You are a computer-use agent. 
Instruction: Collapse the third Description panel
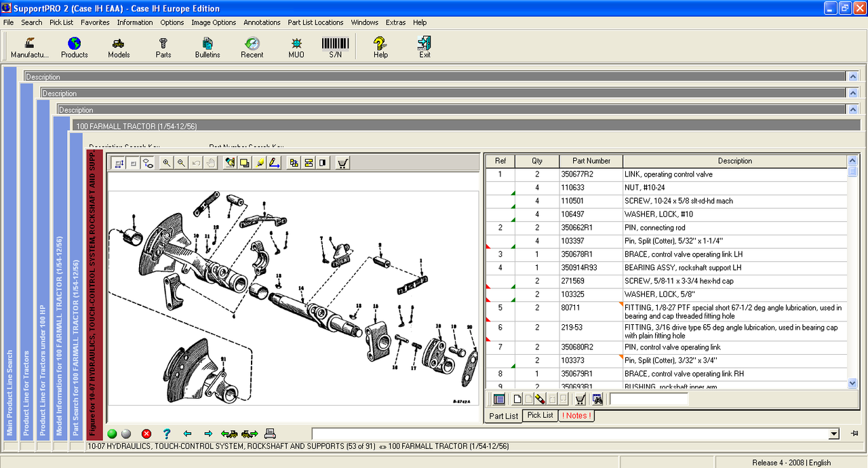point(853,109)
